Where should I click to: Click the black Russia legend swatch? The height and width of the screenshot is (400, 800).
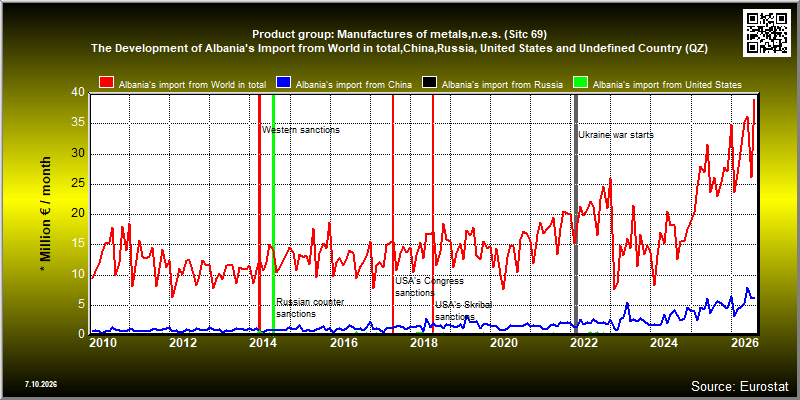[x=429, y=83]
